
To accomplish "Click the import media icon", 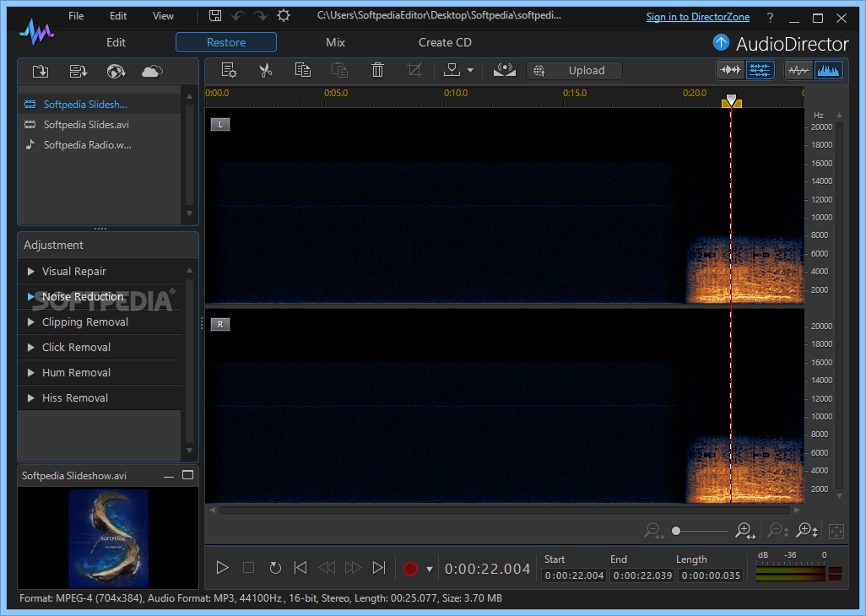I will click(x=41, y=71).
